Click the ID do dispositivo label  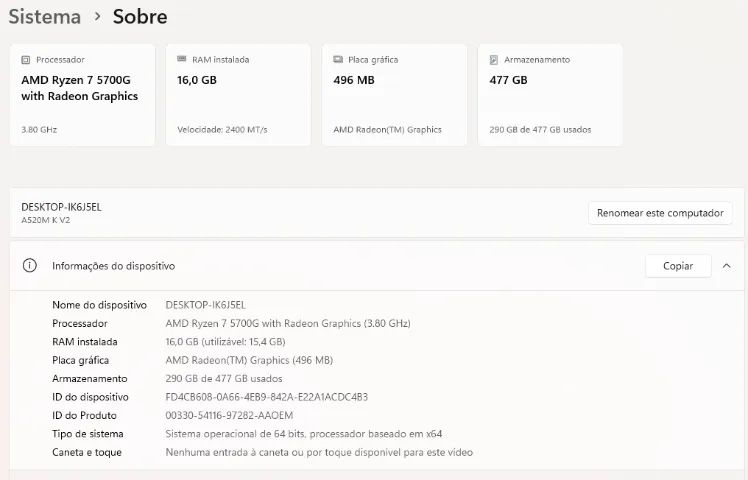(90, 397)
